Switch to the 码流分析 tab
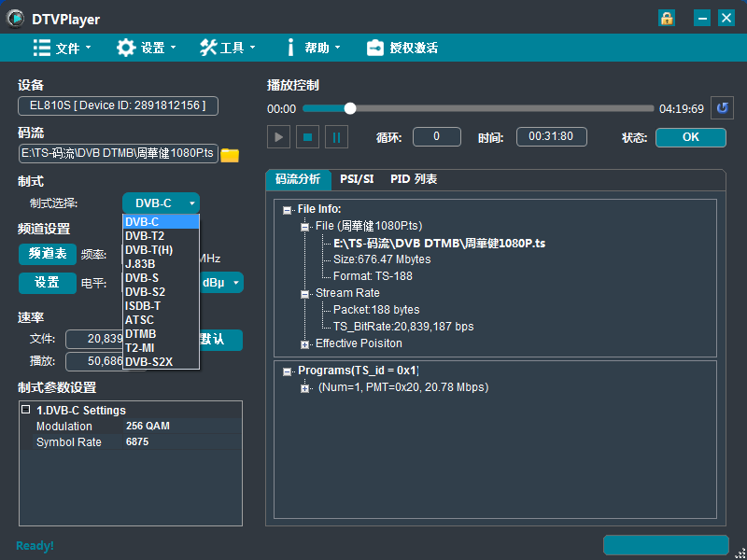The height and width of the screenshot is (560, 747). pyautogui.click(x=298, y=179)
